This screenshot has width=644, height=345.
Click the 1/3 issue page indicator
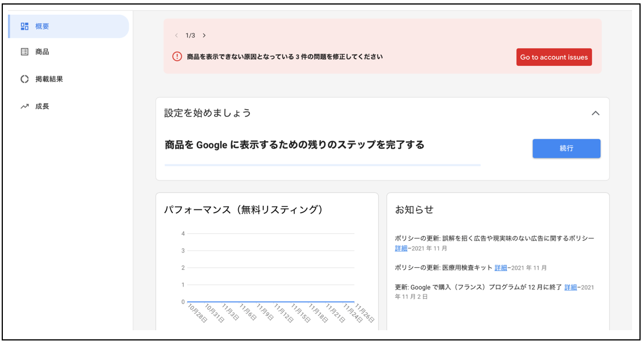pos(190,35)
